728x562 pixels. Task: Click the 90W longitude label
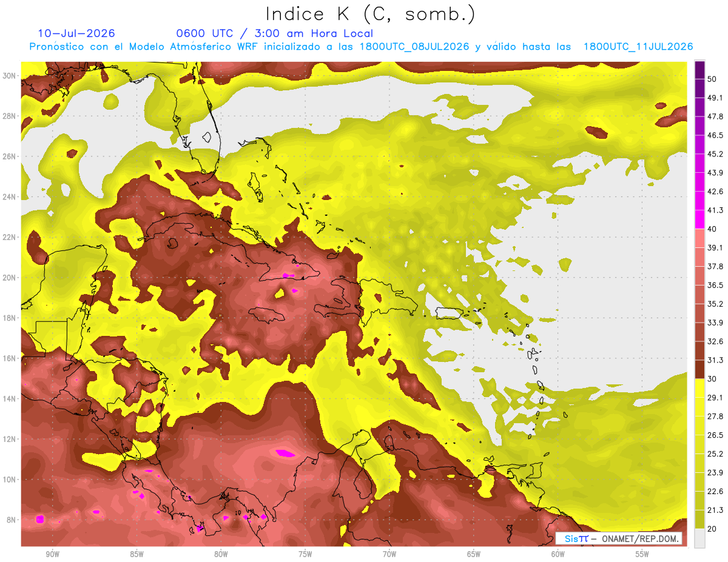(52, 554)
